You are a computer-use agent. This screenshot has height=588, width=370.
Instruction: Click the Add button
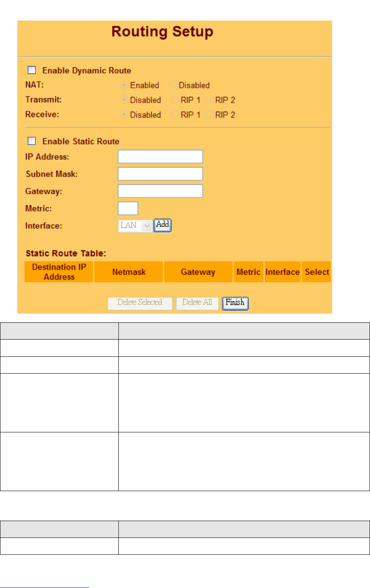tap(162, 225)
